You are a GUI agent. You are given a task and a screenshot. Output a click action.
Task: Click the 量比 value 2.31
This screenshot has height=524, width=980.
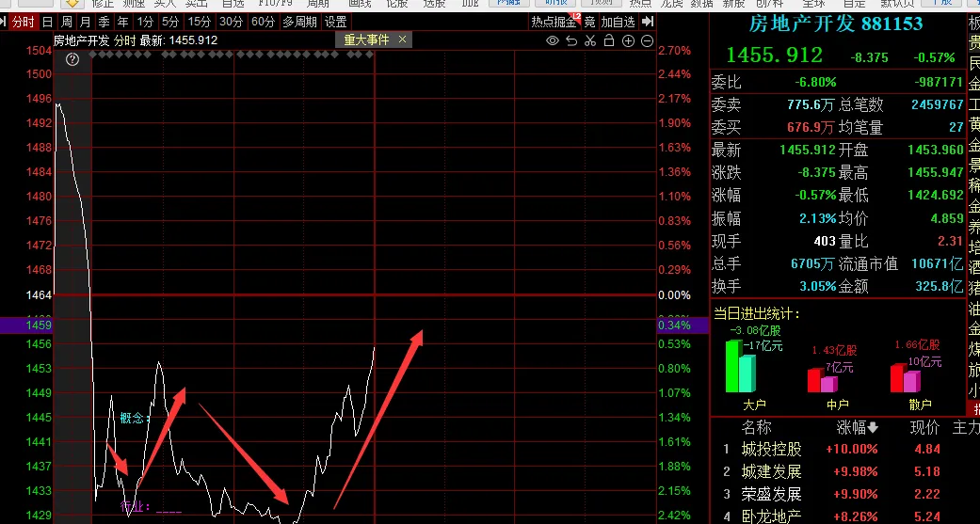(x=951, y=241)
